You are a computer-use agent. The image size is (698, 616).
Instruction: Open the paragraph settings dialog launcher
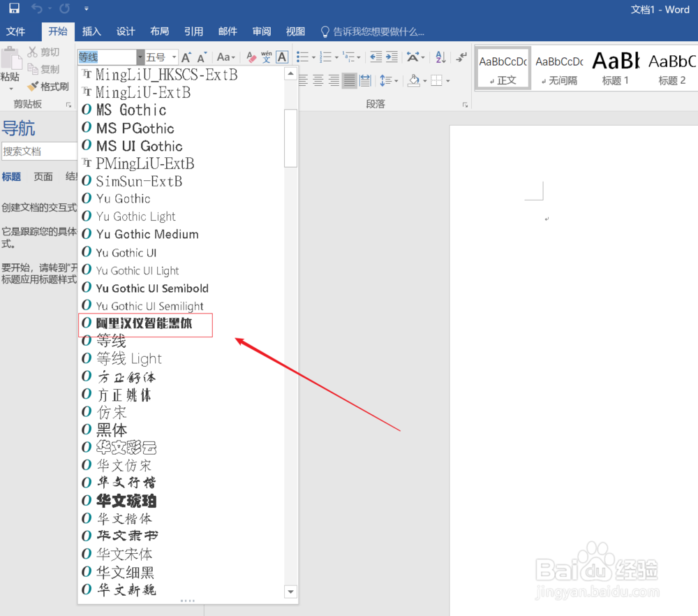pos(465,105)
